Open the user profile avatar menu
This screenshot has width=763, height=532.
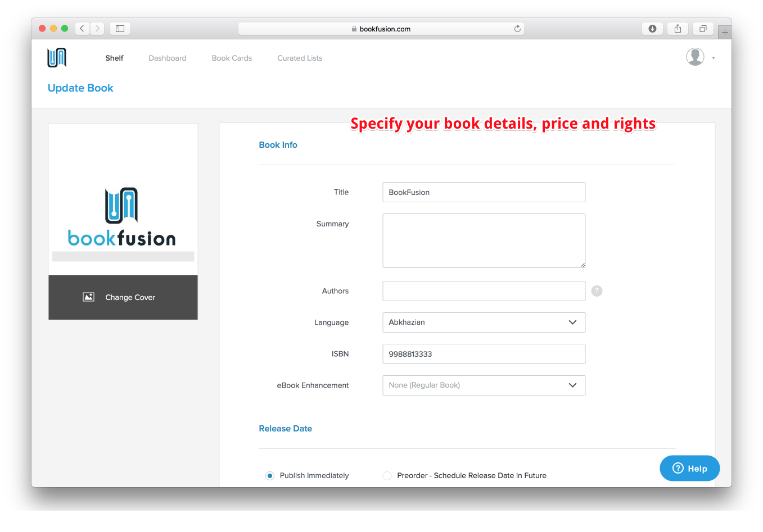click(x=695, y=57)
